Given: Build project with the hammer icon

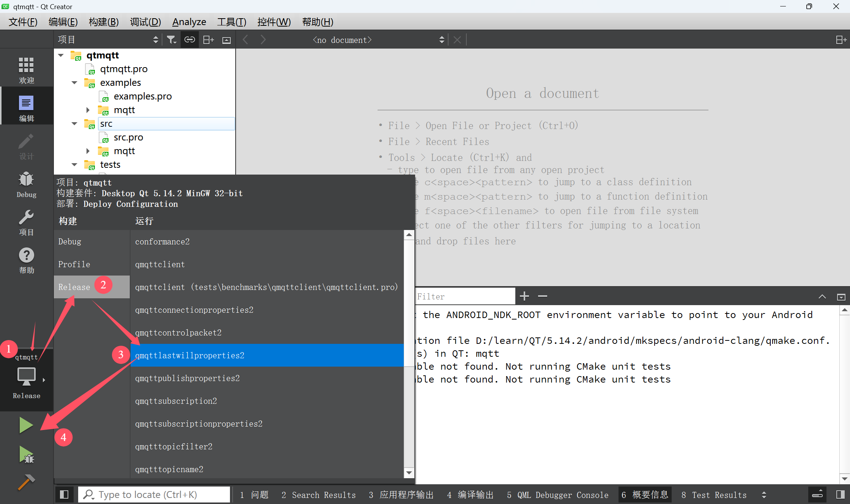Looking at the screenshot, I should (x=26, y=482).
